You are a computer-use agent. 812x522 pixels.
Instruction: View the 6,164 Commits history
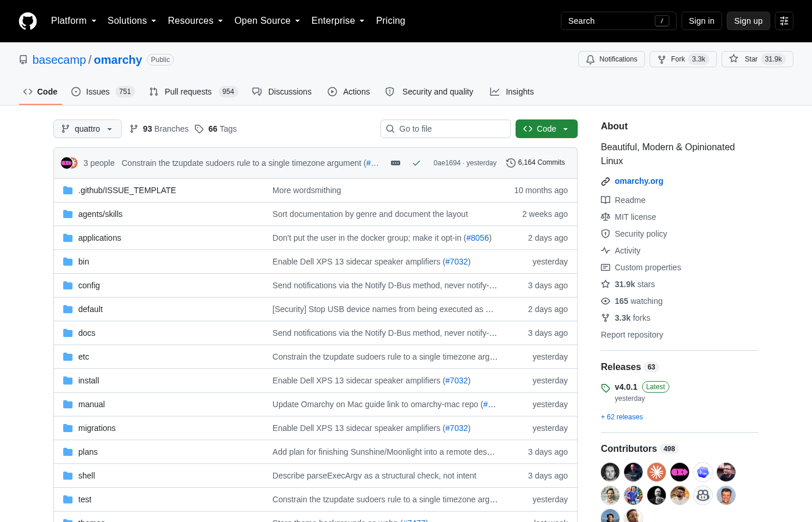click(535, 163)
